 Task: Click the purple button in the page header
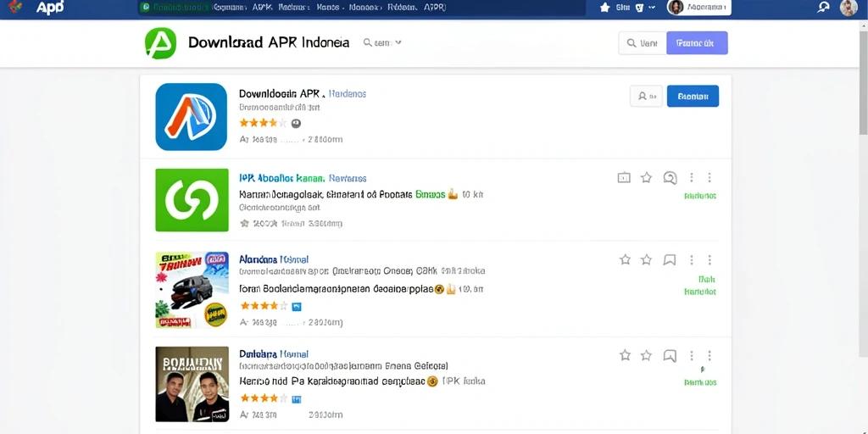click(697, 42)
